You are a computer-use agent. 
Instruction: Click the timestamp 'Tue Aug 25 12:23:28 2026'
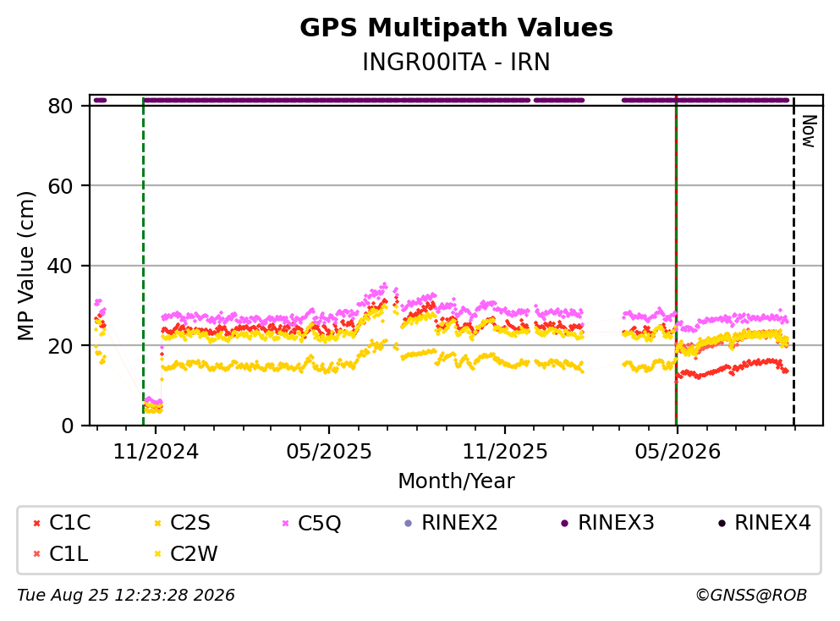(x=126, y=596)
